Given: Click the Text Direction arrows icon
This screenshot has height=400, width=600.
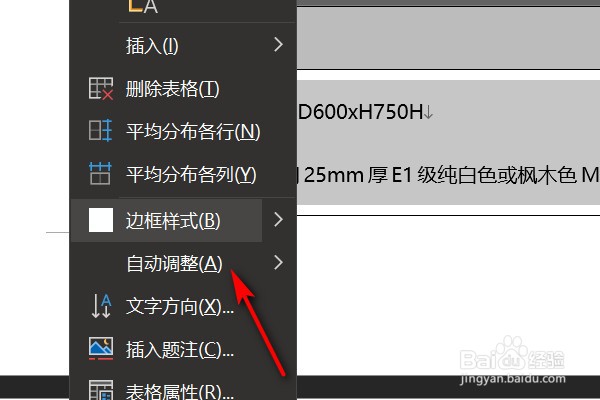Looking at the screenshot, I should pos(101,306).
